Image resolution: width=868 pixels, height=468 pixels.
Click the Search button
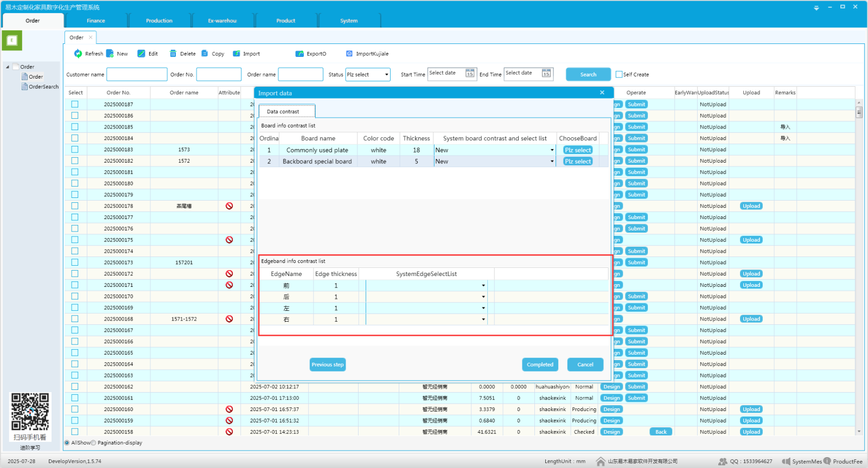point(588,74)
